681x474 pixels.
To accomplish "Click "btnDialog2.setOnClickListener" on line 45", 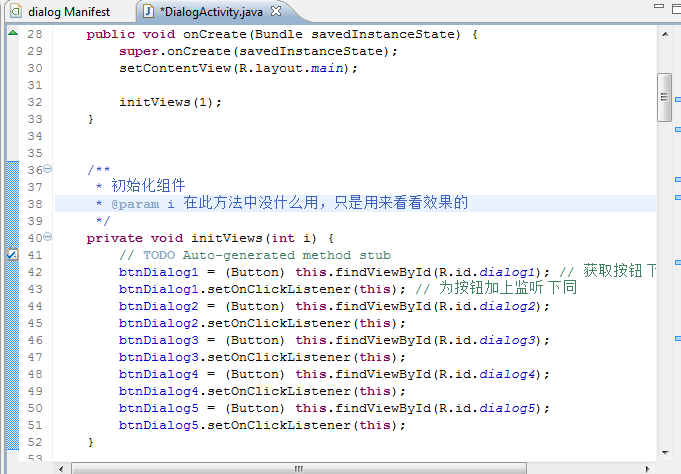I will point(235,323).
